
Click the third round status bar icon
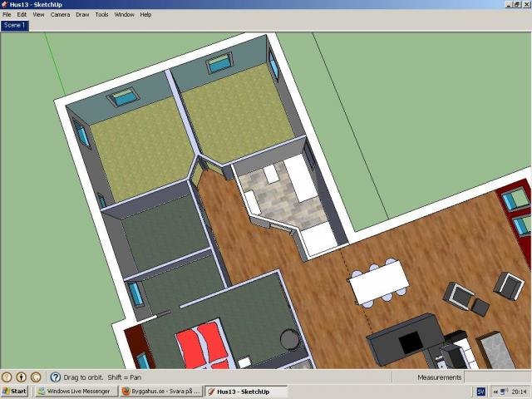pyautogui.click(x=36, y=377)
